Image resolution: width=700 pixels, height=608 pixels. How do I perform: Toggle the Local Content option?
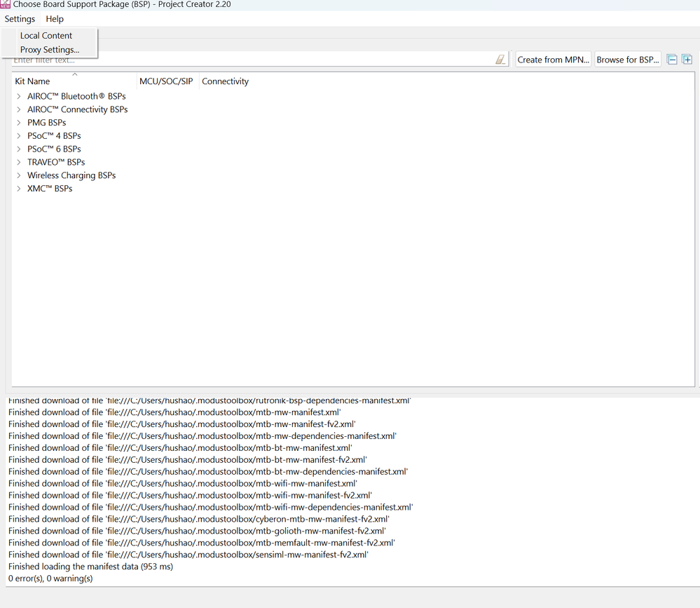click(46, 35)
